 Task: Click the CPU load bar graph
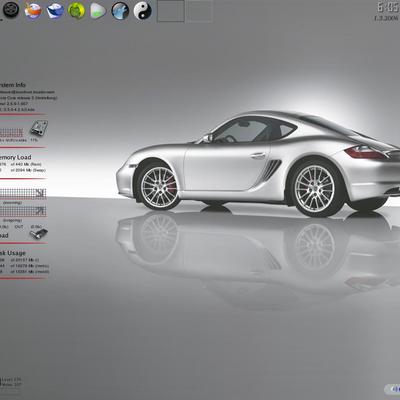coord(12,133)
